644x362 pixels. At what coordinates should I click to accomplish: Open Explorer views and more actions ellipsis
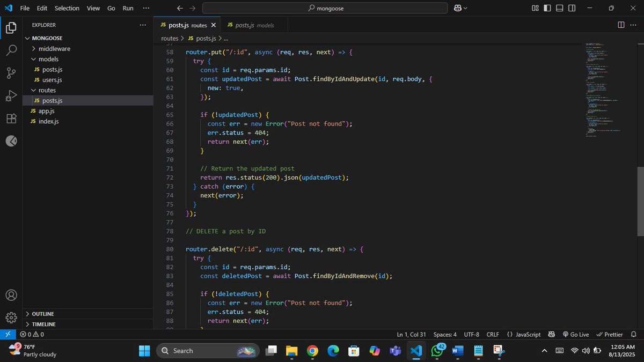click(x=142, y=25)
